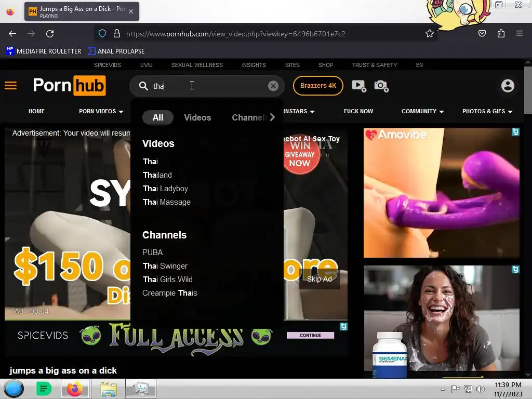Click the Semenax ad thumbnail

pyautogui.click(x=442, y=322)
